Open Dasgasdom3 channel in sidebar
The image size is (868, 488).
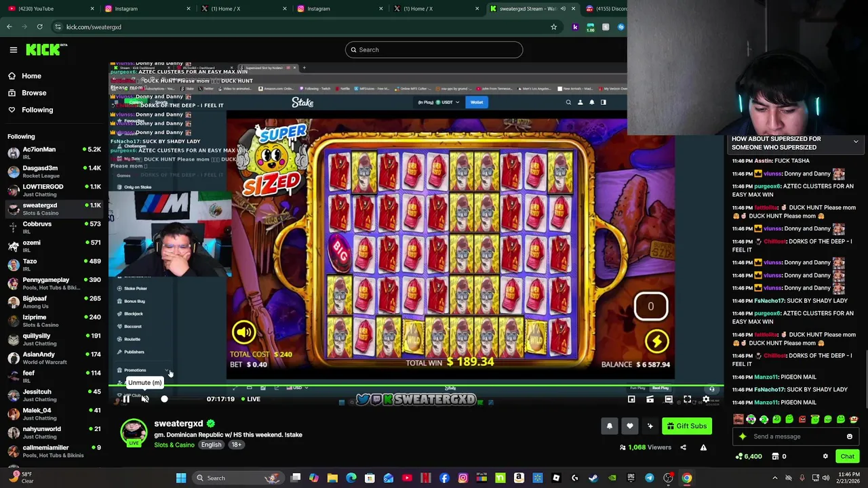54,171
